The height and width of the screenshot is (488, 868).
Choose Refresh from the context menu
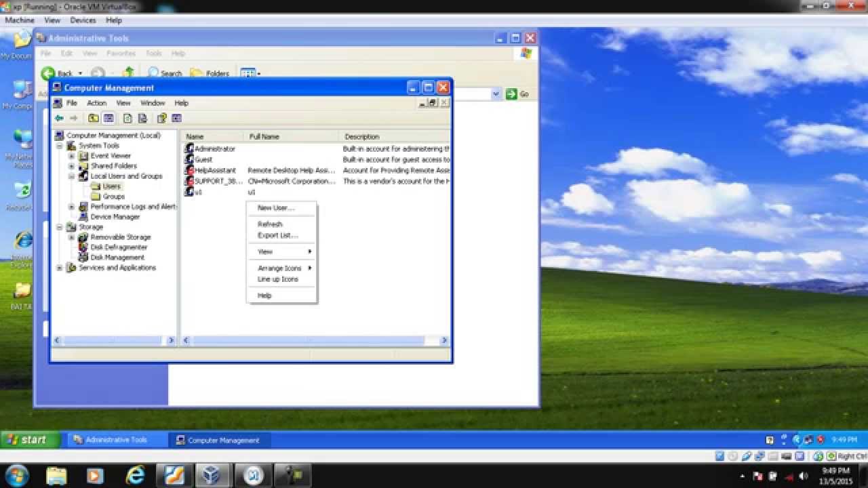pyautogui.click(x=281, y=224)
